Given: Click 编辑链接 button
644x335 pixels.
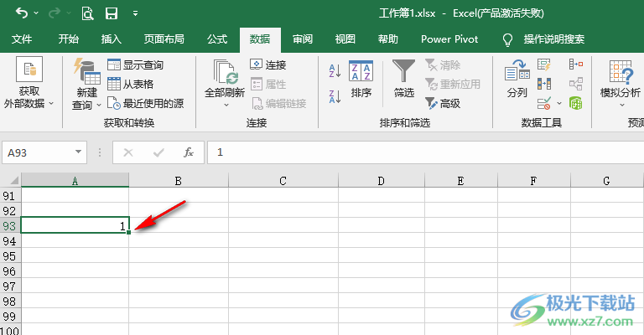Looking at the screenshot, I should click(279, 103).
